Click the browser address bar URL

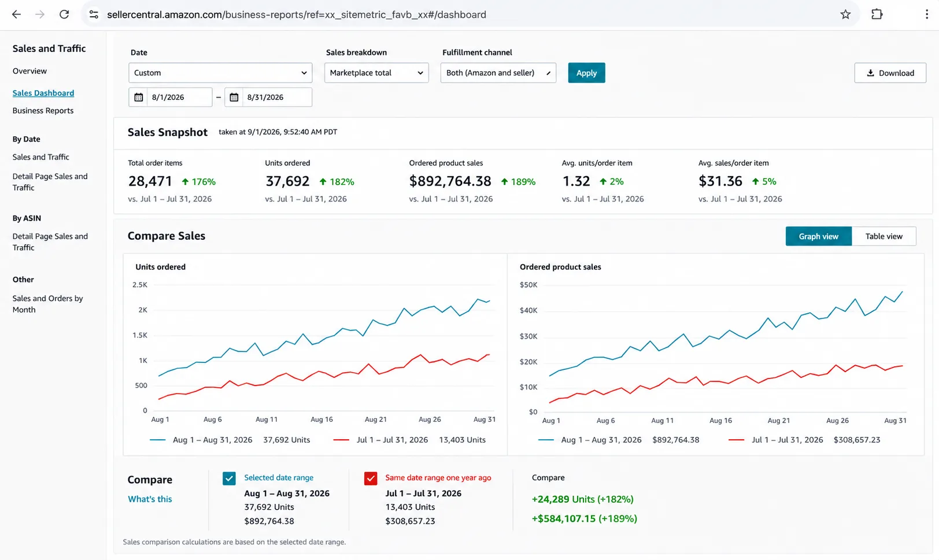click(297, 14)
